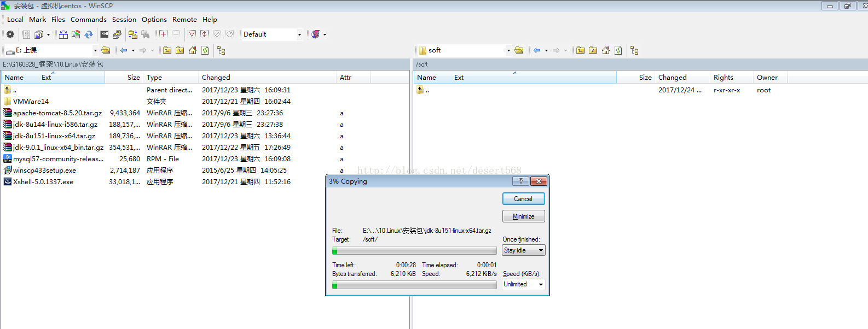Open the Session menu
Screen dimensions: 868x329
click(124, 19)
